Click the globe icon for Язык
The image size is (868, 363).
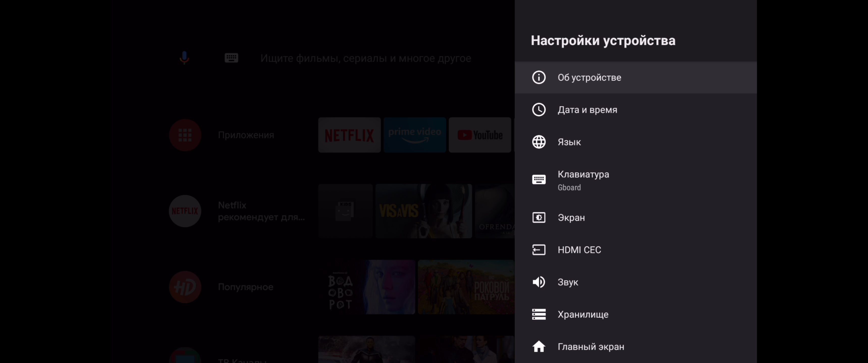click(538, 142)
